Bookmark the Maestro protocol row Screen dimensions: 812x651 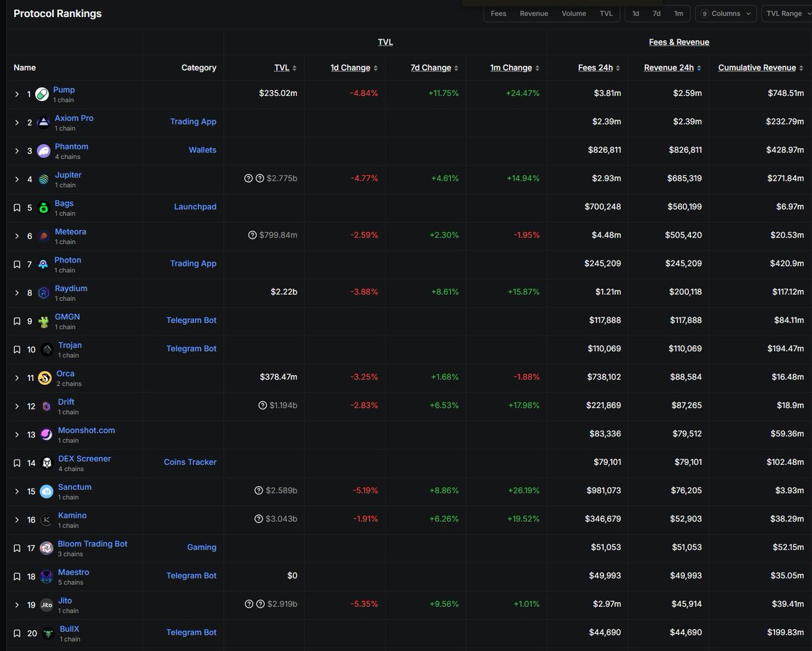point(17,577)
